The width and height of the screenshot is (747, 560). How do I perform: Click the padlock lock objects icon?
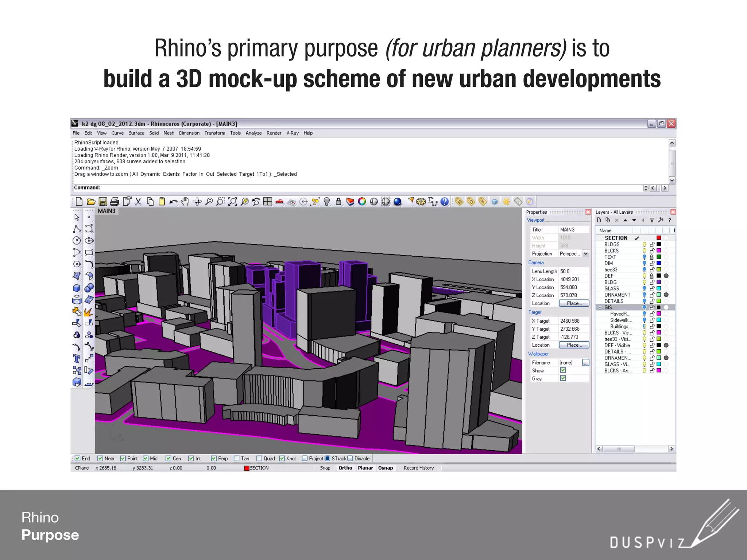pos(338,201)
